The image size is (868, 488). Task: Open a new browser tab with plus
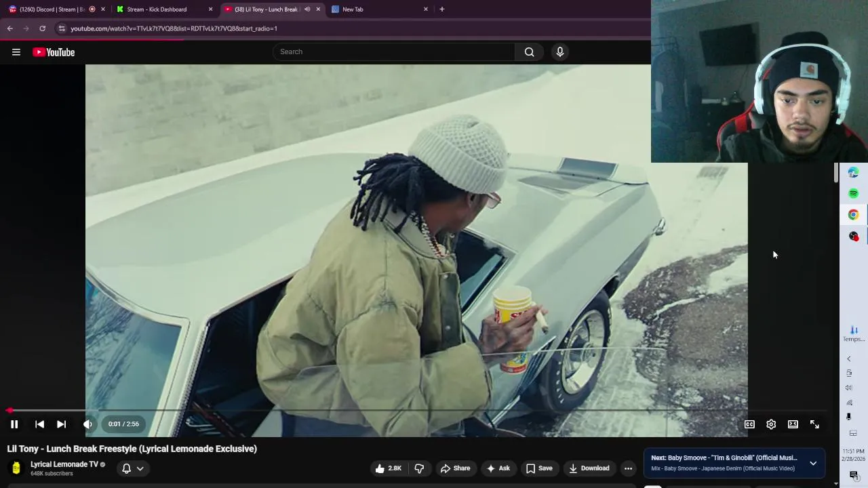[442, 9]
